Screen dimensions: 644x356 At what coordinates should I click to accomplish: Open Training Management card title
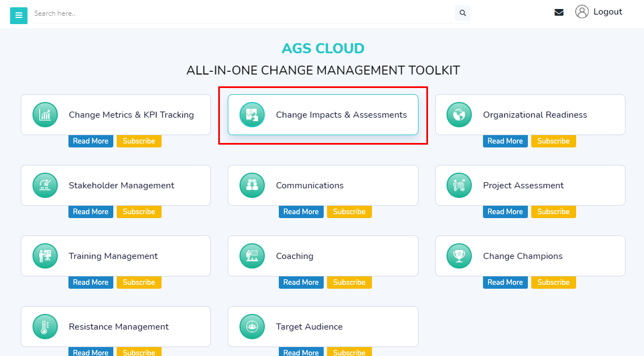pos(113,256)
